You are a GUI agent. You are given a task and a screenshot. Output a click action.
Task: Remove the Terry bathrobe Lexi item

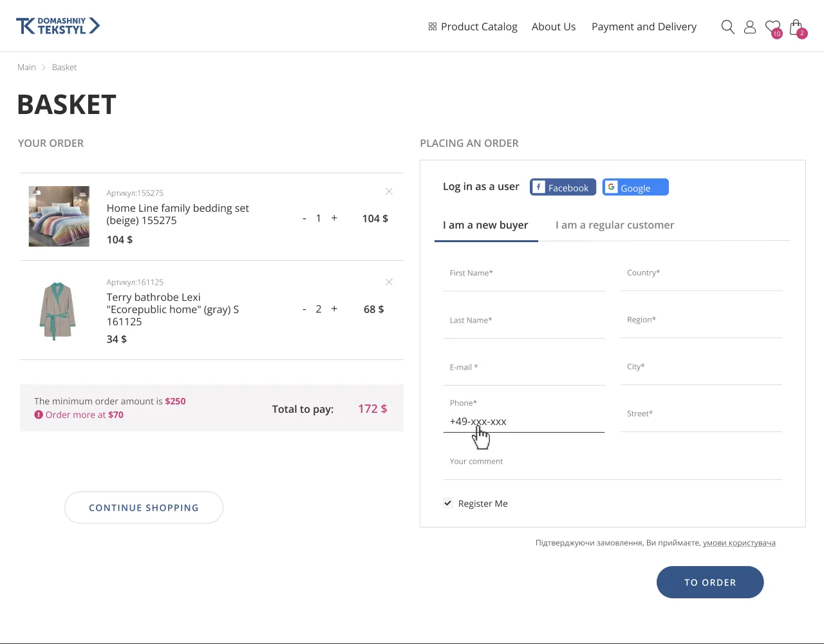point(389,282)
